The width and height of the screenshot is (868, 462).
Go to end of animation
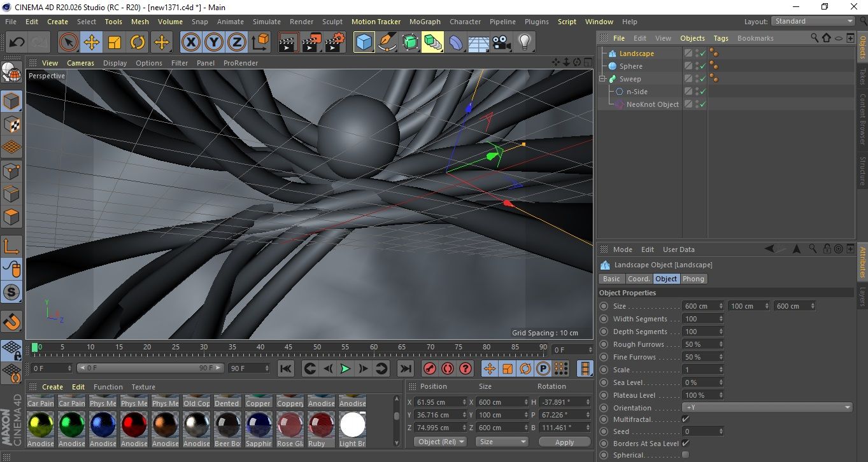tap(405, 368)
